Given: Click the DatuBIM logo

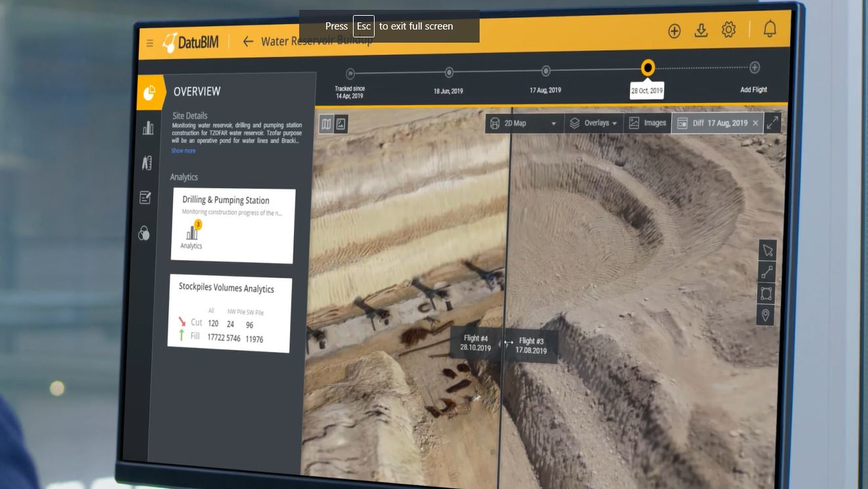Looking at the screenshot, I should click(x=191, y=43).
